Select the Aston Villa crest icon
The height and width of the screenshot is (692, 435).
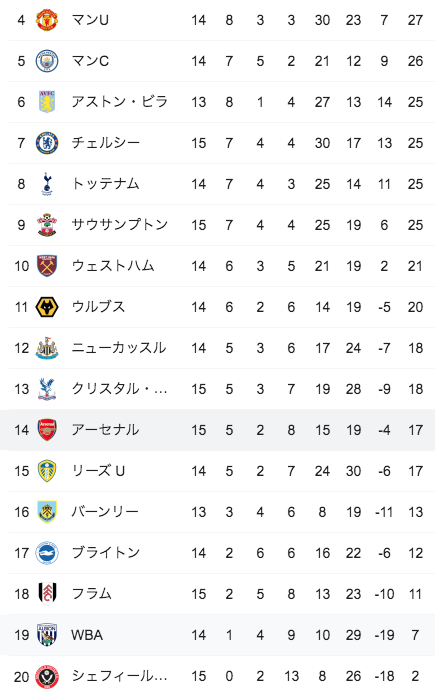tap(47, 102)
